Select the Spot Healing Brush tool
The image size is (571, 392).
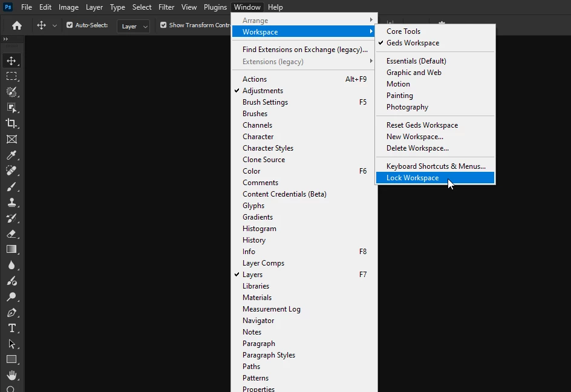click(11, 171)
